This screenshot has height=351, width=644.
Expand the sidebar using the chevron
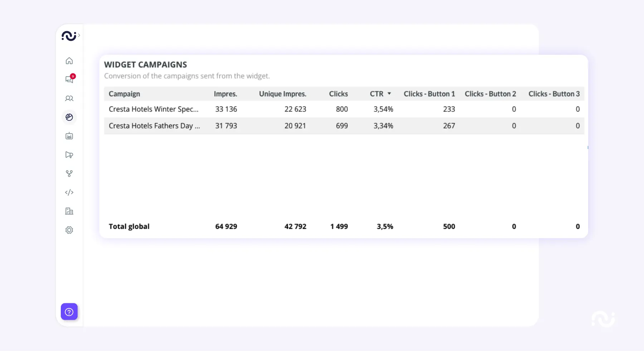click(79, 35)
